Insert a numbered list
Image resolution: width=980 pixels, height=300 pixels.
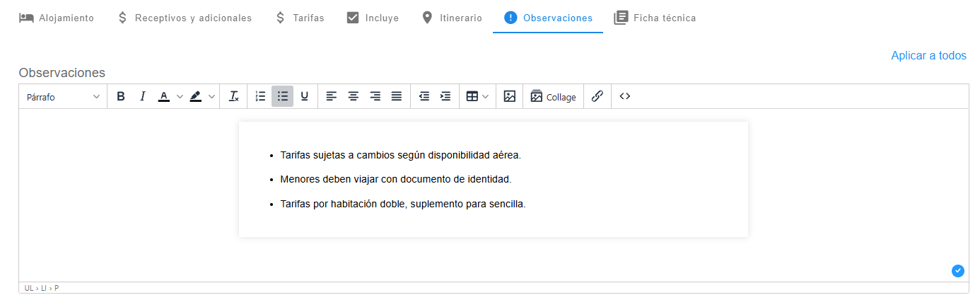pyautogui.click(x=260, y=96)
